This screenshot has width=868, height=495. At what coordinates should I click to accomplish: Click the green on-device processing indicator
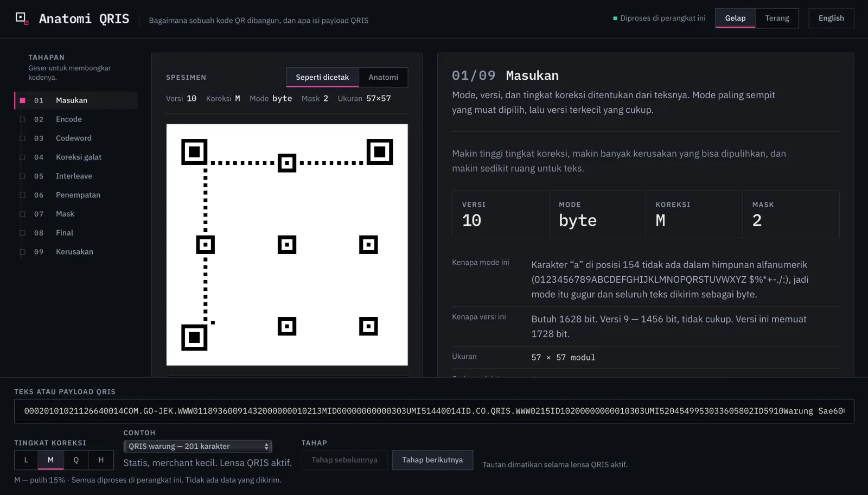[x=615, y=18]
